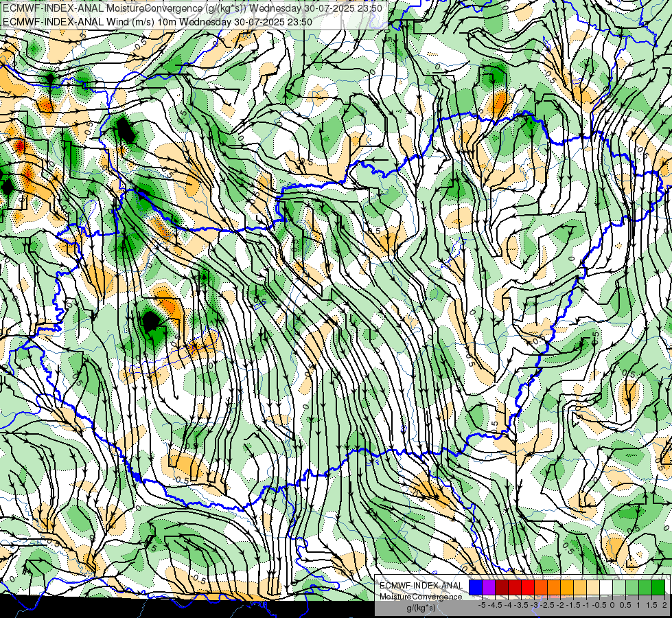Click the '-4' legend scale value
This screenshot has height=618, width=672.
tap(508, 605)
